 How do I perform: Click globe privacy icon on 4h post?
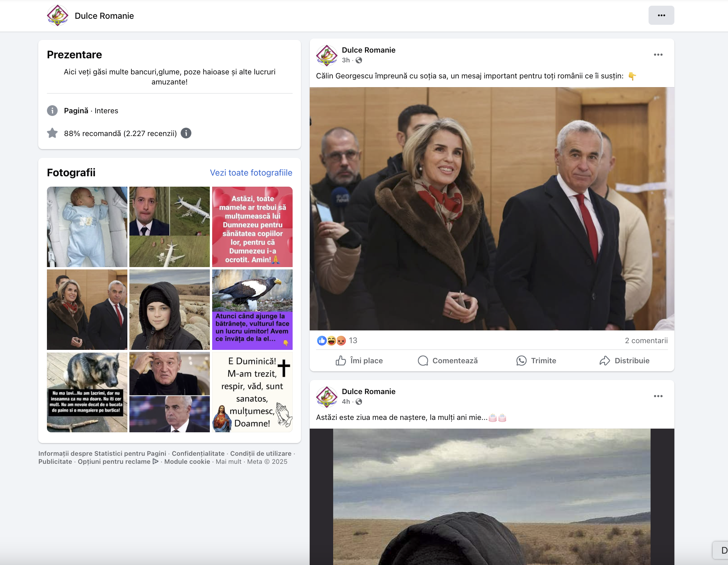359,402
